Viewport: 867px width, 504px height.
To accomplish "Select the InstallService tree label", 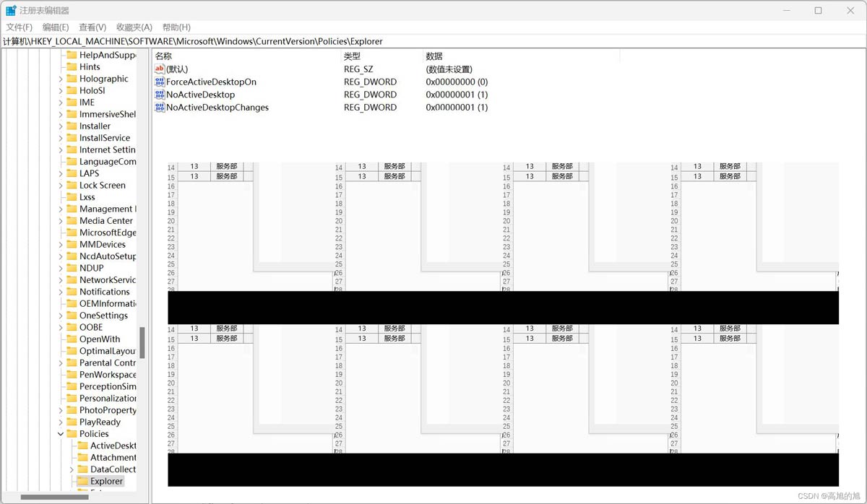I will click(105, 138).
